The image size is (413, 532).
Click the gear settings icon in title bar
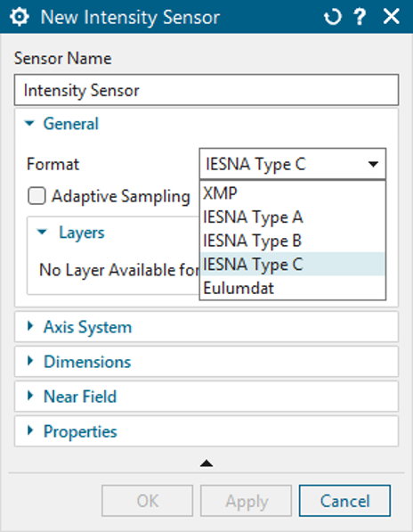click(x=20, y=17)
